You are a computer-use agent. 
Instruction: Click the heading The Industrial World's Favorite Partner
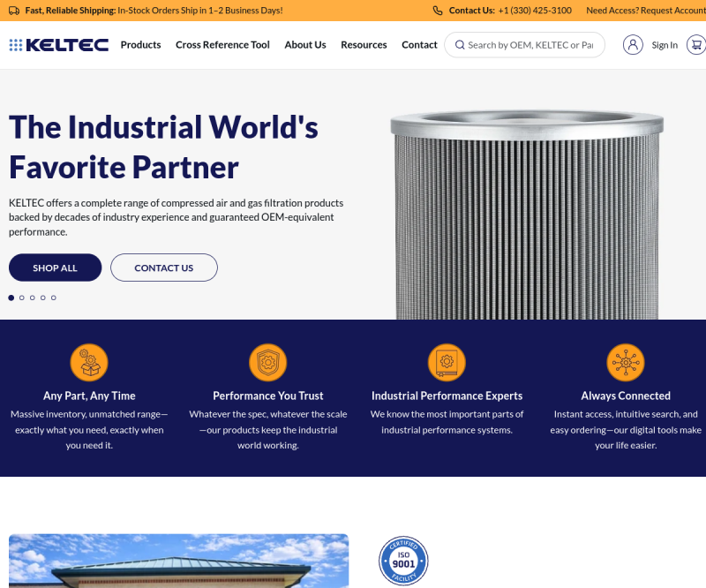163,147
